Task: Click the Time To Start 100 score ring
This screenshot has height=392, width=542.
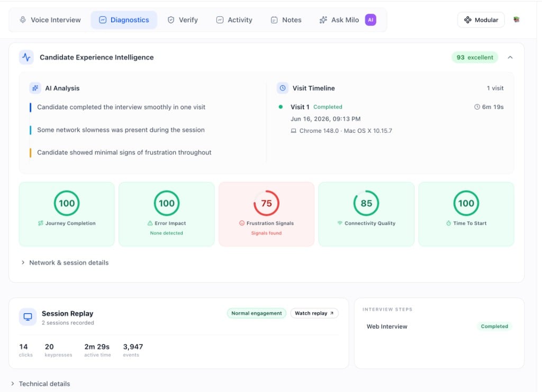Action: (466, 203)
